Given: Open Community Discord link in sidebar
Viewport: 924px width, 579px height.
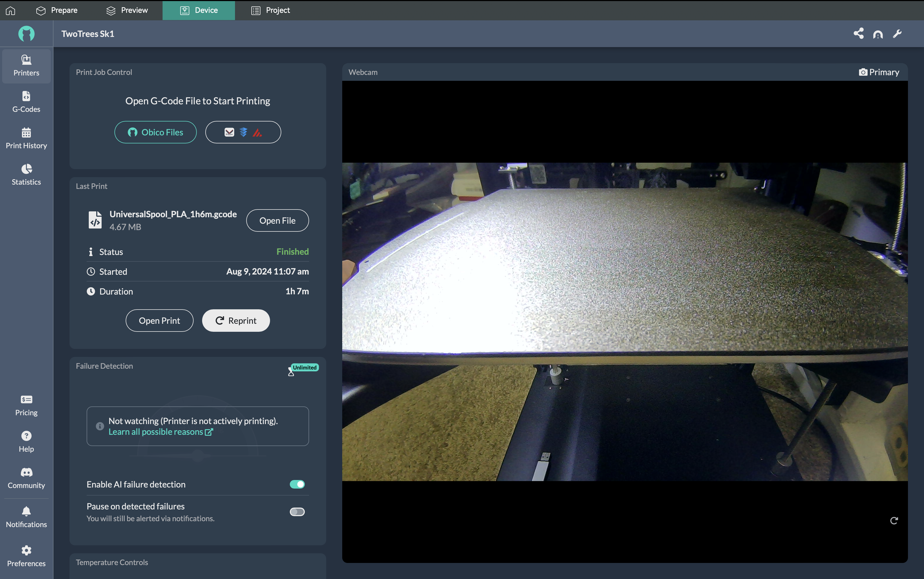Looking at the screenshot, I should (26, 478).
